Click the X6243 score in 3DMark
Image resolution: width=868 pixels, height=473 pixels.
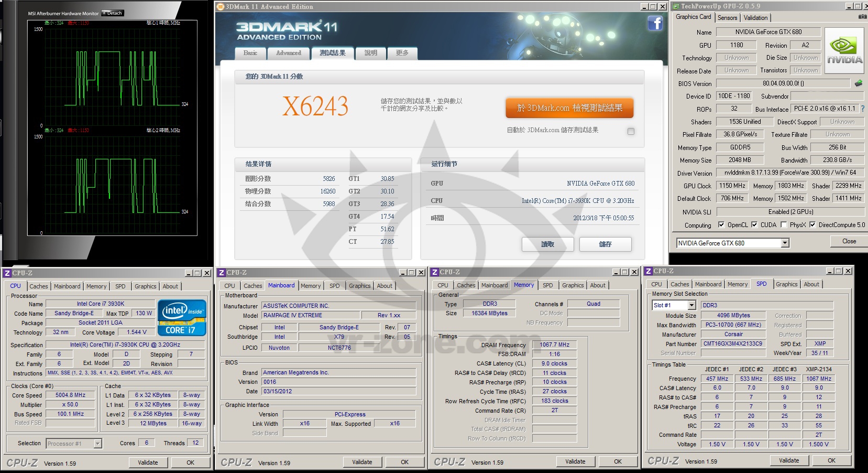click(x=315, y=106)
